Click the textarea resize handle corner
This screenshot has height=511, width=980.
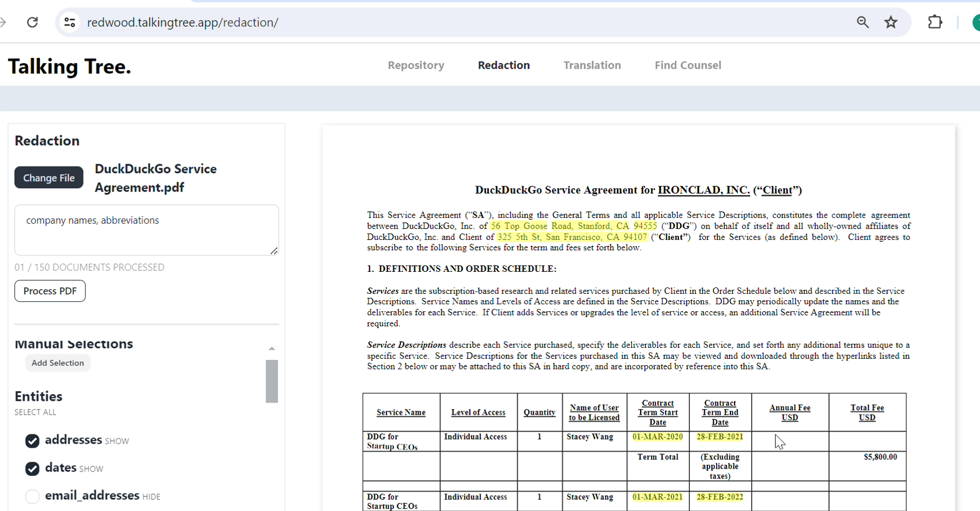point(274,250)
